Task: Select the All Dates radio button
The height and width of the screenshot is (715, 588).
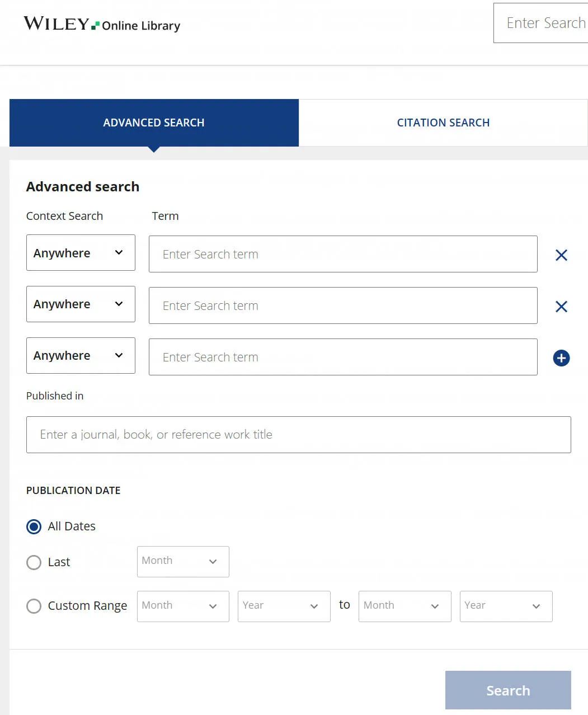Action: click(x=34, y=526)
